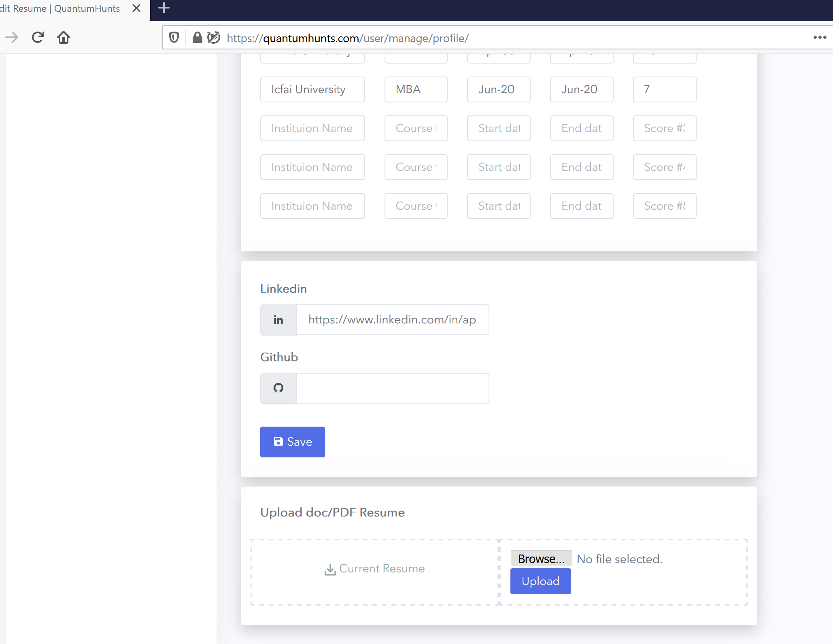Close the Edit Resume tab
This screenshot has width=833, height=644.
click(x=136, y=9)
